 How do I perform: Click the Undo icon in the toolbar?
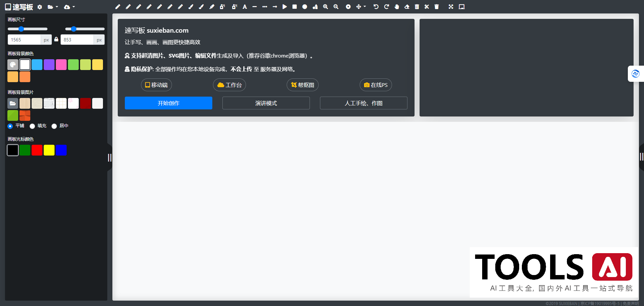pyautogui.click(x=376, y=7)
